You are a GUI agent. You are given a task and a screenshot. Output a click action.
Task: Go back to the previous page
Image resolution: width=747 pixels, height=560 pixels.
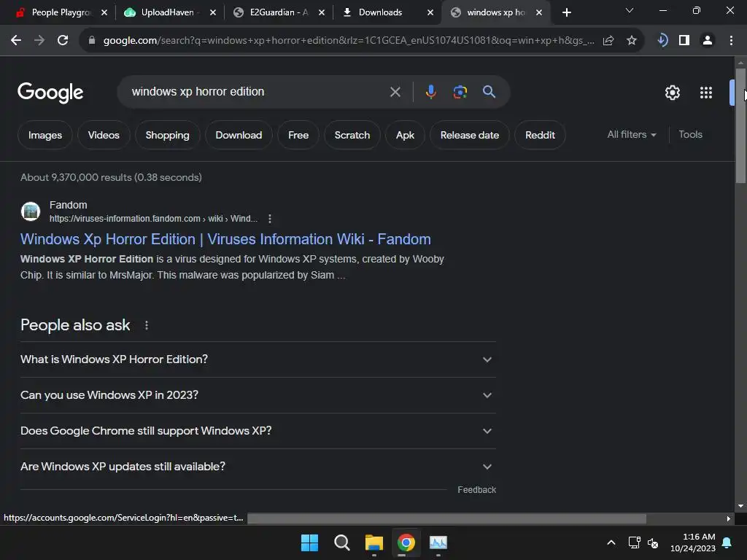(x=16, y=41)
